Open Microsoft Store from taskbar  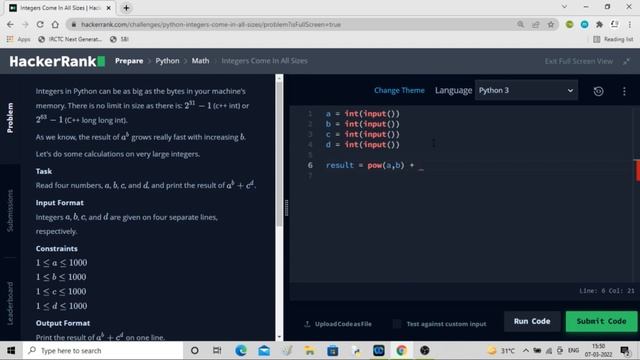333,351
